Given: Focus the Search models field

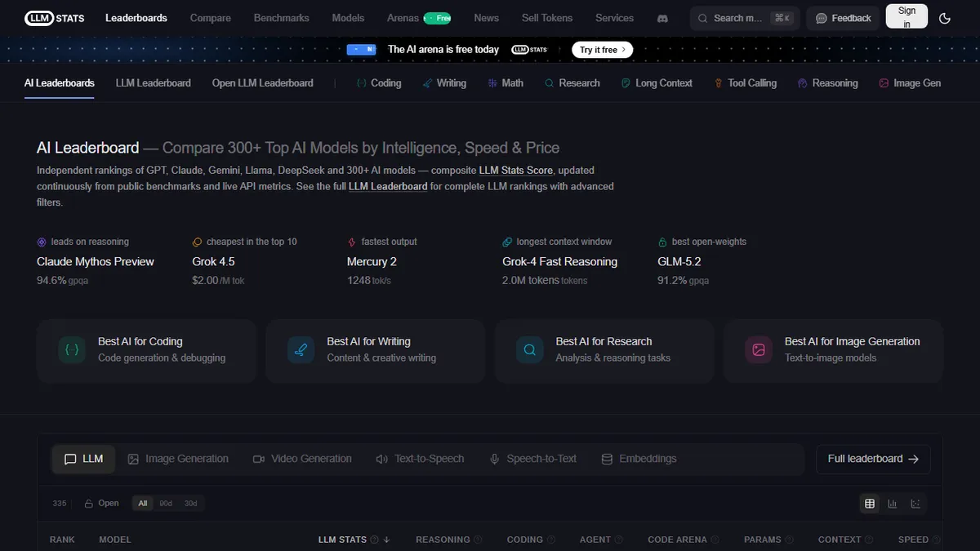Looking at the screenshot, I should [x=745, y=18].
